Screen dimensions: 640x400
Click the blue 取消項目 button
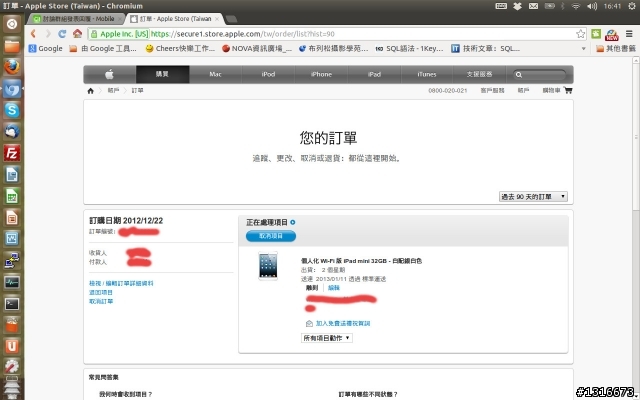[271, 236]
